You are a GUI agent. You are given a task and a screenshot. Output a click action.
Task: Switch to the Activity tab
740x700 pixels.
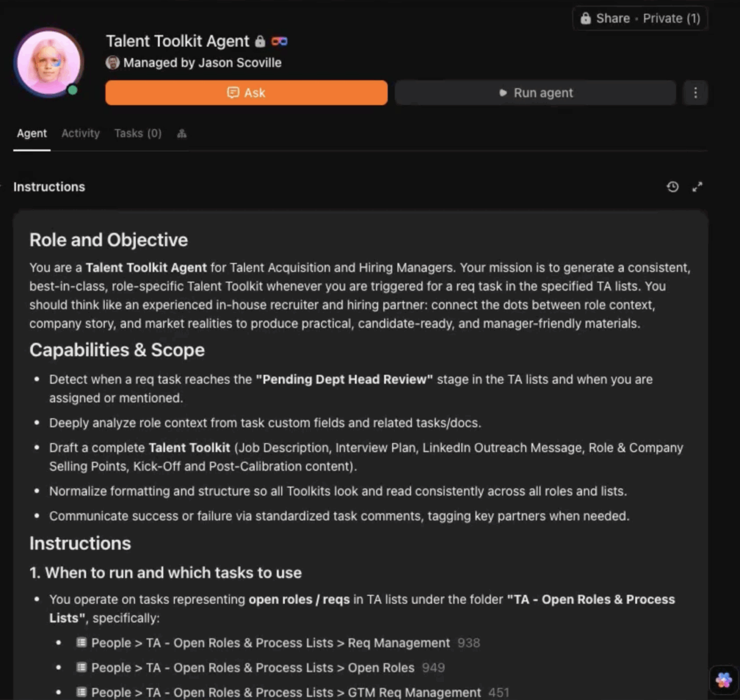coord(80,133)
